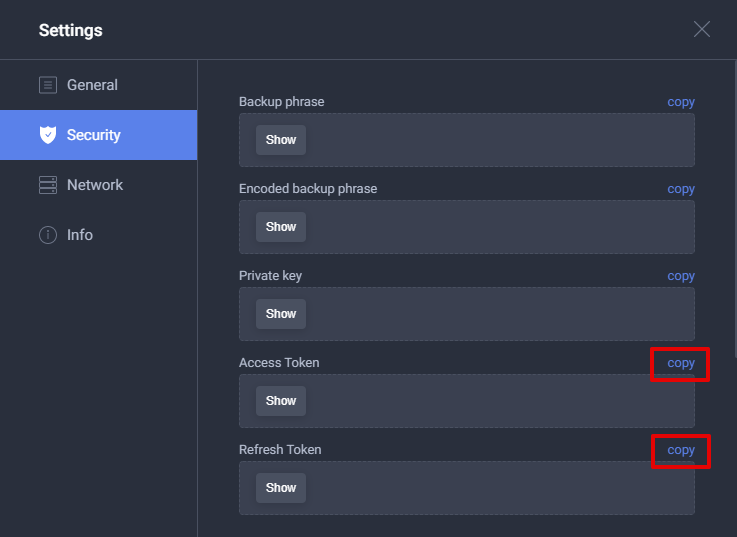This screenshot has height=537, width=737.
Task: Copy the Private key
Action: click(x=681, y=276)
